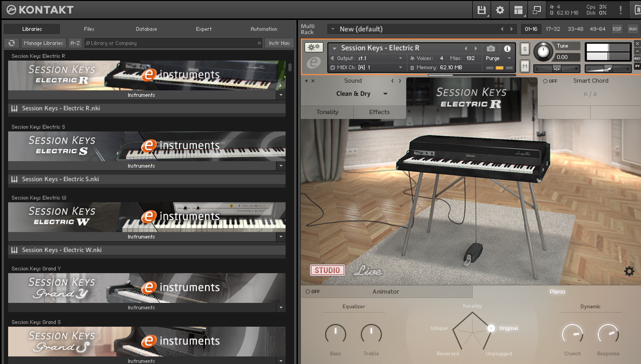Screen dimensions: 641x364
Task: Open the instrument settings gear over piano
Action: click(x=629, y=271)
